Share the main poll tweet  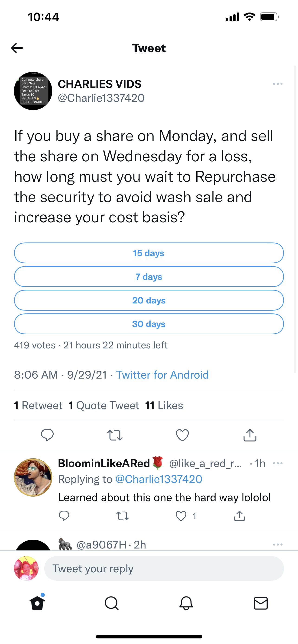(x=250, y=435)
